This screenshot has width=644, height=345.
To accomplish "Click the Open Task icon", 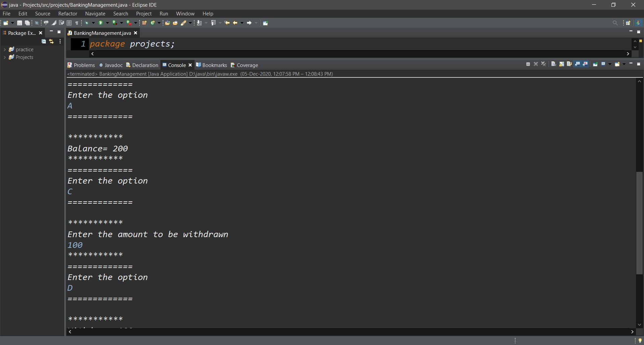I will [x=175, y=23].
